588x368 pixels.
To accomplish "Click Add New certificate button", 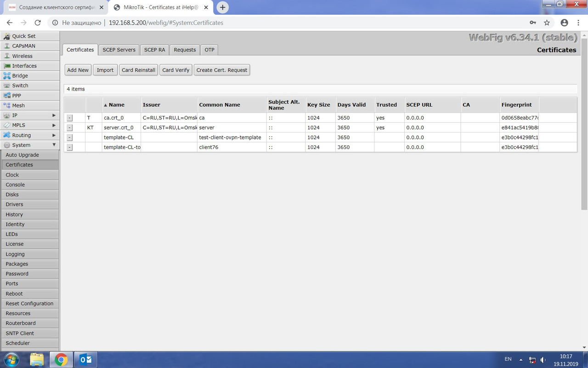I will (78, 70).
